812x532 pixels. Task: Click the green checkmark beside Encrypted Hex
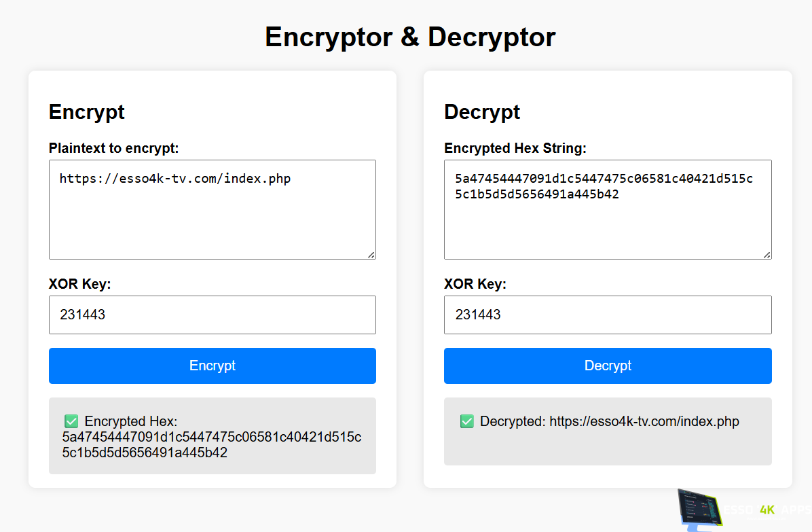coord(71,421)
